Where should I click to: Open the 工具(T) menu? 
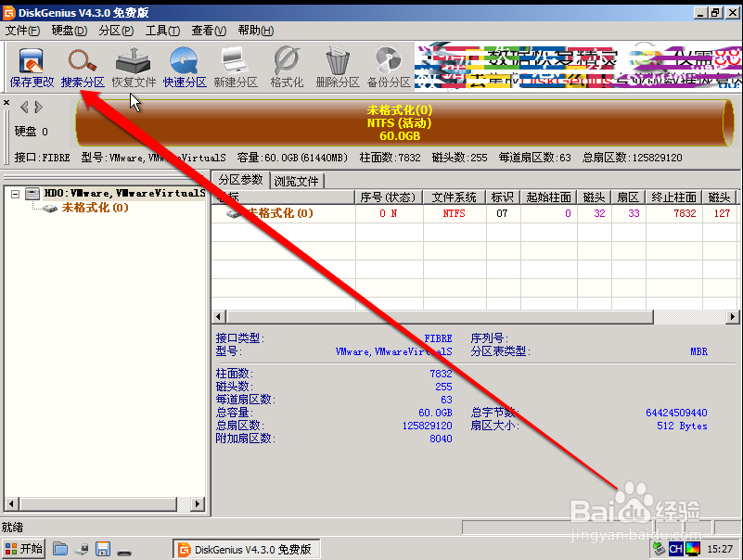161,30
